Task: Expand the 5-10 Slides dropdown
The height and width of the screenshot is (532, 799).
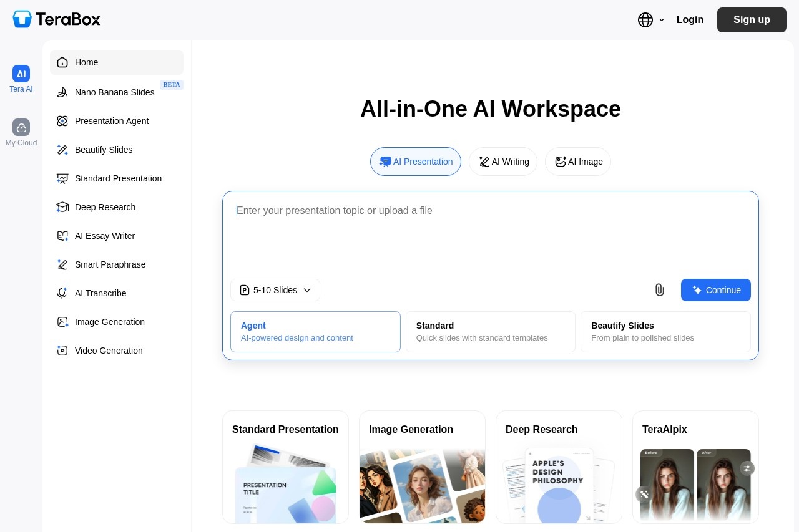Action: (275, 290)
